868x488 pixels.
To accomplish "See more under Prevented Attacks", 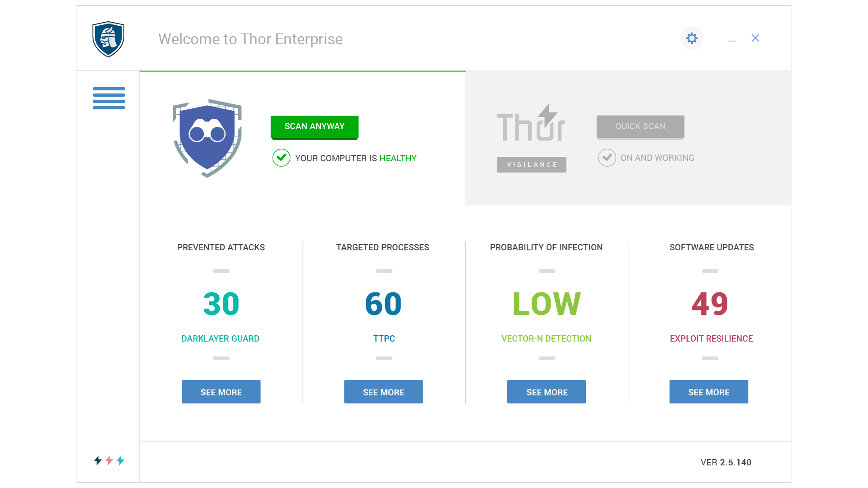I will coord(221,392).
